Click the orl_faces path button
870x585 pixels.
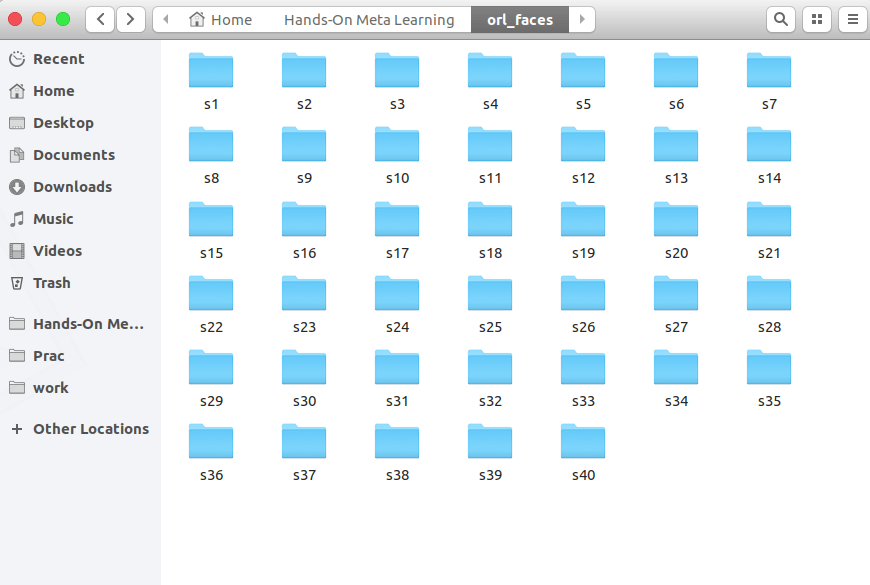tap(519, 20)
